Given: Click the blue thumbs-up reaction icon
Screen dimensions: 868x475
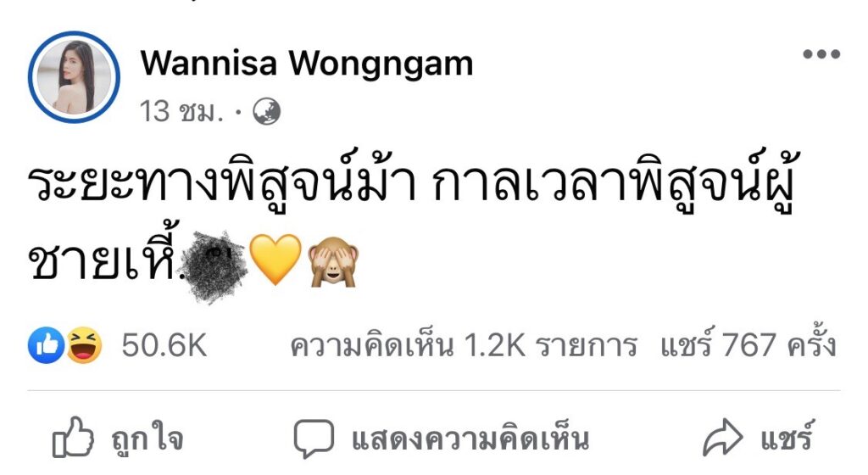Looking at the screenshot, I should [x=46, y=345].
